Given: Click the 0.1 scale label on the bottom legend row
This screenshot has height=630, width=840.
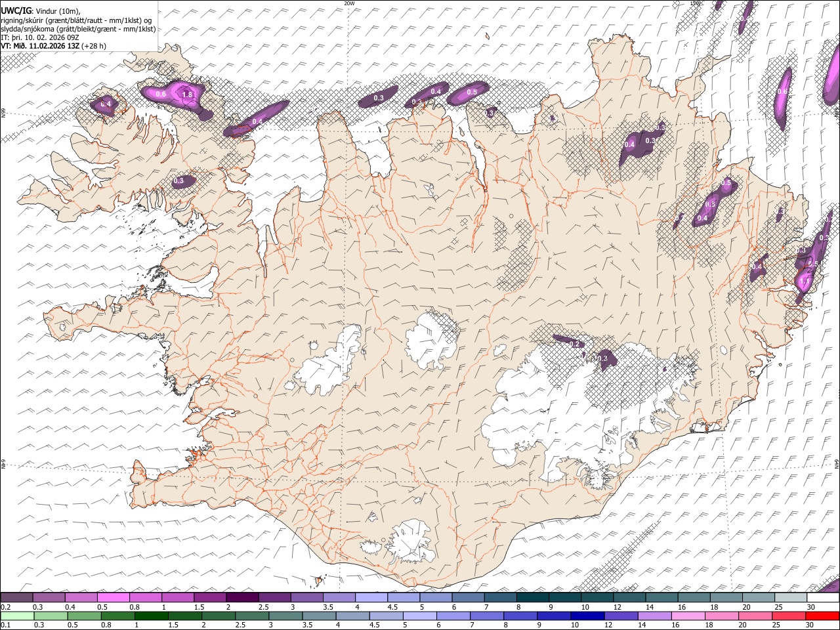Looking at the screenshot, I should (6, 625).
